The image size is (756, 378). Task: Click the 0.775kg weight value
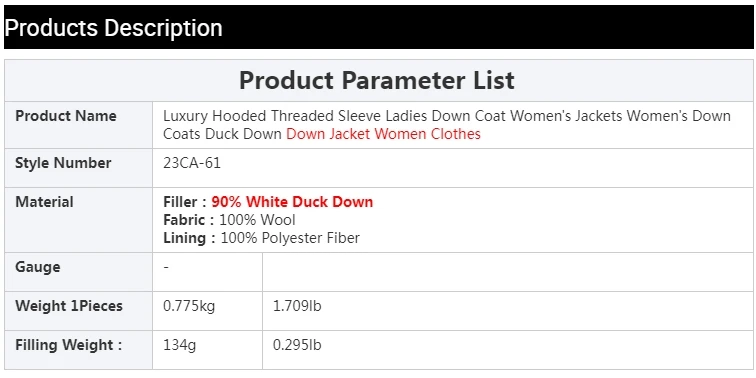(189, 306)
